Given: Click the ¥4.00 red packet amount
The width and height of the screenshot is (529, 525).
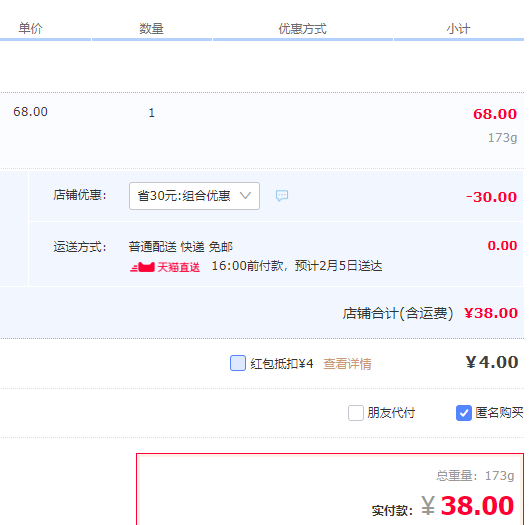Looking at the screenshot, I should [492, 362].
